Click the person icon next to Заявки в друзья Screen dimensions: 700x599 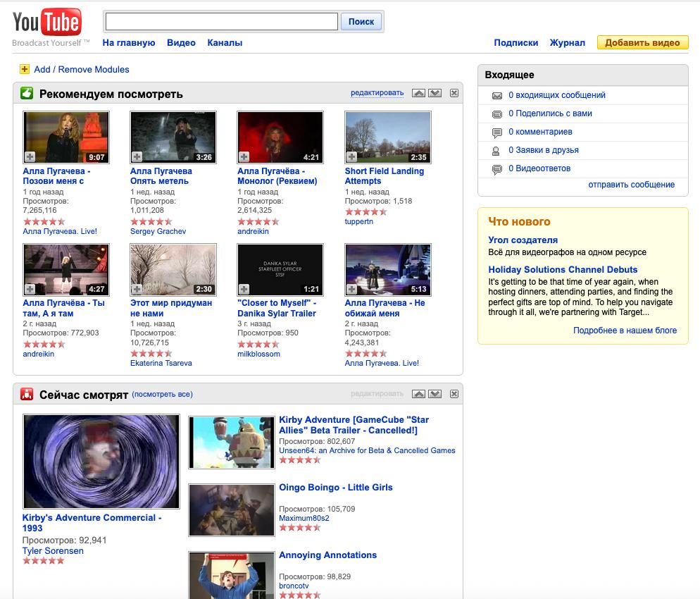[x=497, y=150]
